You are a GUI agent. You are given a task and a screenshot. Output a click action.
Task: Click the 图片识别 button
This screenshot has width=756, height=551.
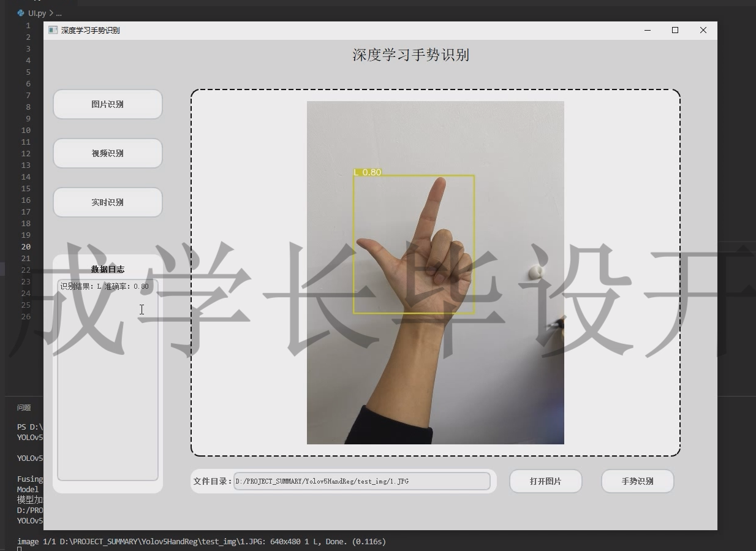(107, 104)
